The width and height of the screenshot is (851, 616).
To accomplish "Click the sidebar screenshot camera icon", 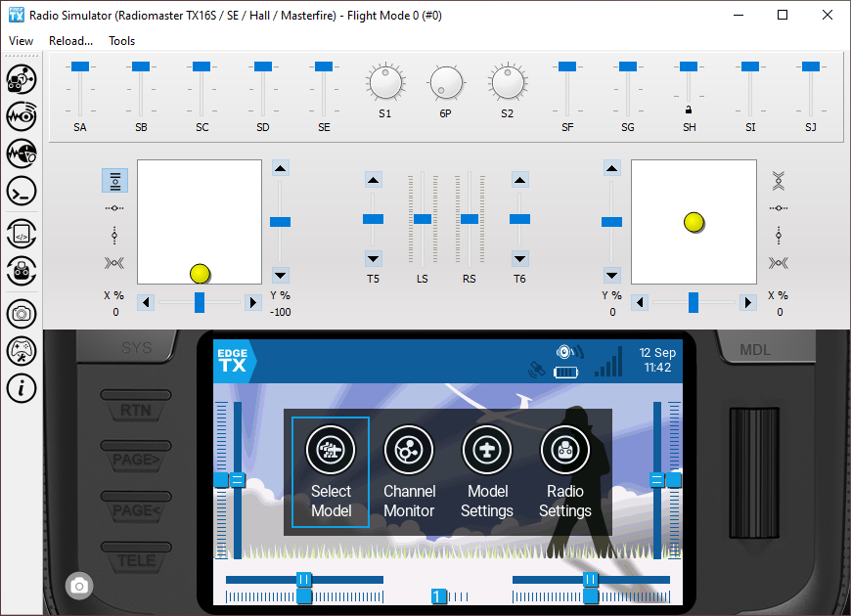I will click(22, 313).
